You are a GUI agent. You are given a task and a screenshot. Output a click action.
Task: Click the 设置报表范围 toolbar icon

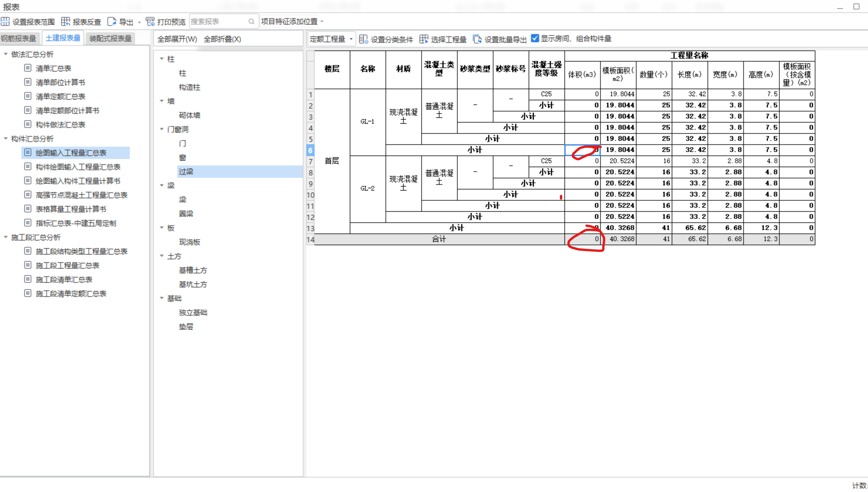pos(5,22)
